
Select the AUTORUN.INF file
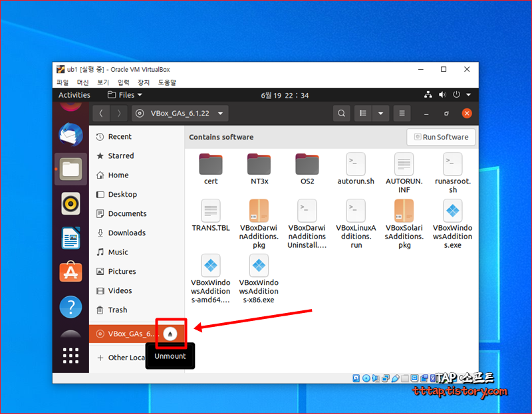pos(404,173)
